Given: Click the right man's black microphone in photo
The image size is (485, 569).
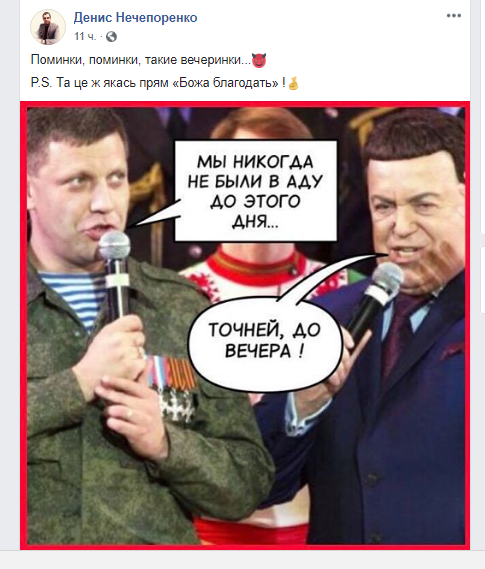Looking at the screenshot, I should pos(377,296).
